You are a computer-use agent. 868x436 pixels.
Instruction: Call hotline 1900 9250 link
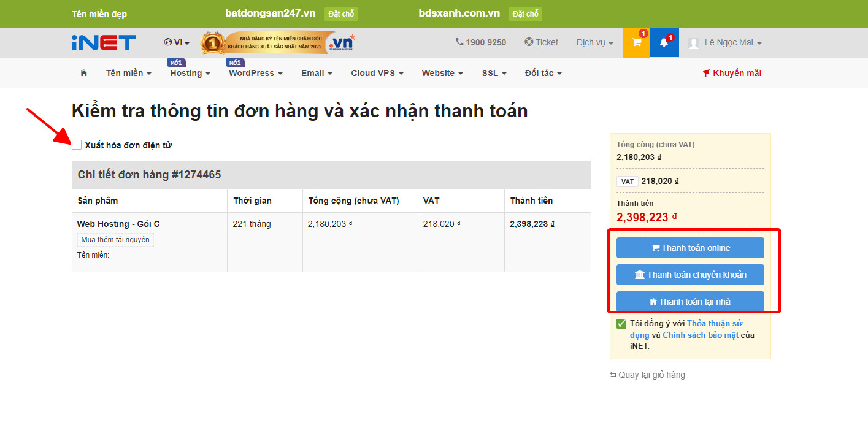pyautogui.click(x=481, y=42)
